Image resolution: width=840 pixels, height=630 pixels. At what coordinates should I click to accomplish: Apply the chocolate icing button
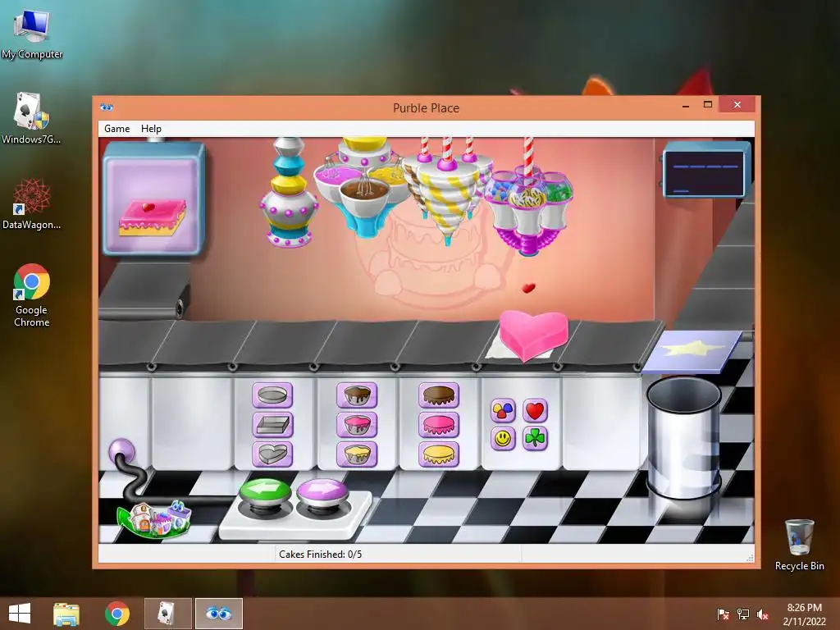(439, 395)
